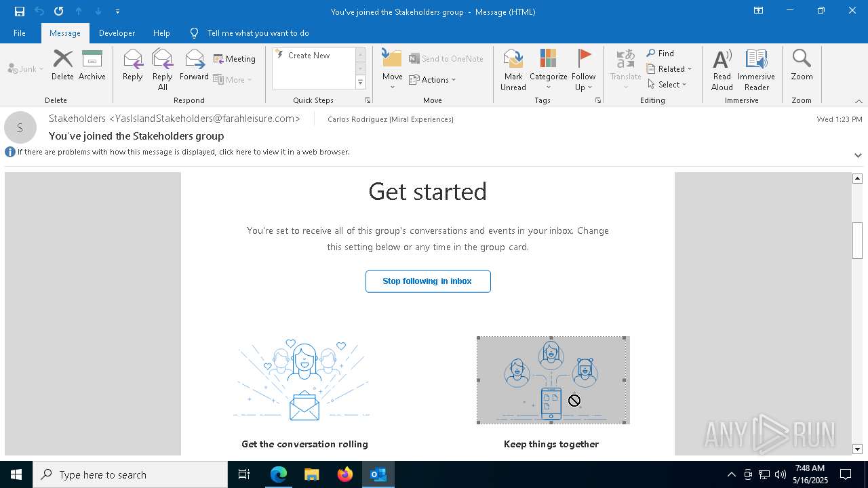Image resolution: width=868 pixels, height=488 pixels.
Task: Open the File tab
Action: [x=20, y=33]
